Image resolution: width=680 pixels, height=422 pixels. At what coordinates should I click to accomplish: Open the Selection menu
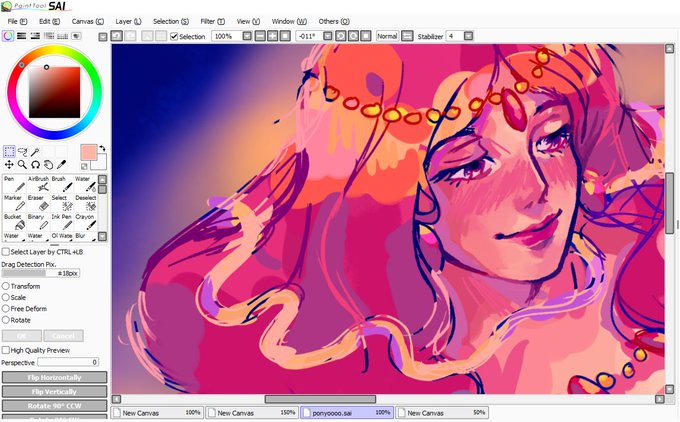click(x=171, y=21)
